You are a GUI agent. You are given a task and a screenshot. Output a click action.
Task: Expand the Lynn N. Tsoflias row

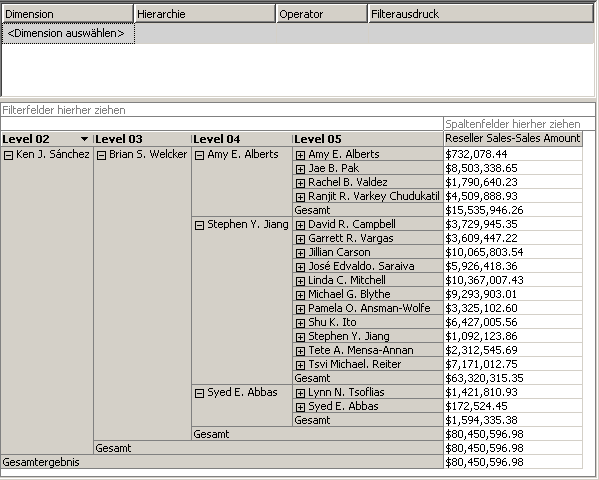pyautogui.click(x=300, y=393)
